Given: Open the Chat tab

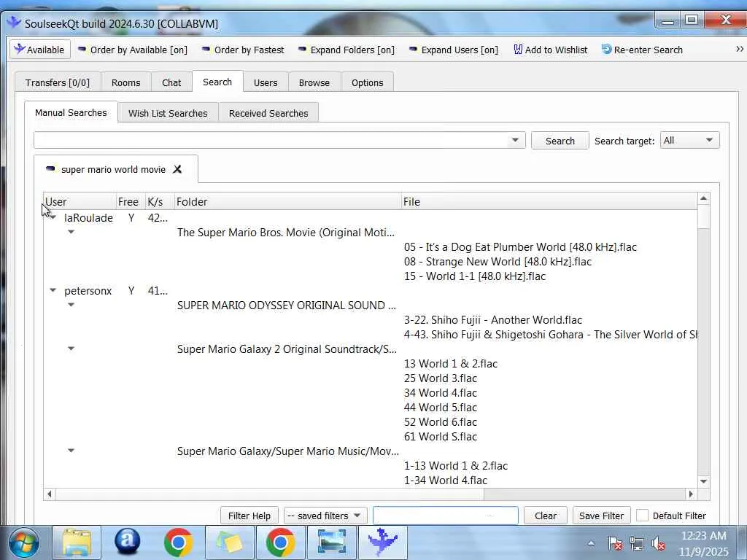Looking at the screenshot, I should coord(171,82).
